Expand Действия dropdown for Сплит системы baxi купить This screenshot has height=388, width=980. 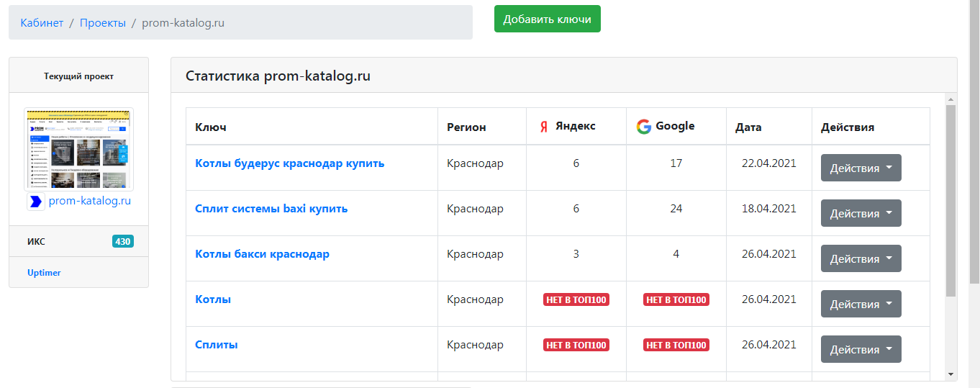(x=861, y=213)
